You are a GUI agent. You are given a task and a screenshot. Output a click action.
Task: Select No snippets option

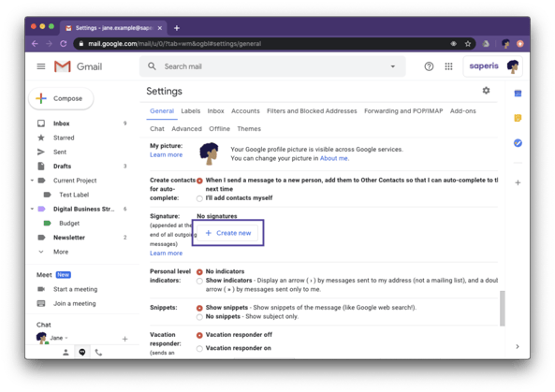[199, 317]
